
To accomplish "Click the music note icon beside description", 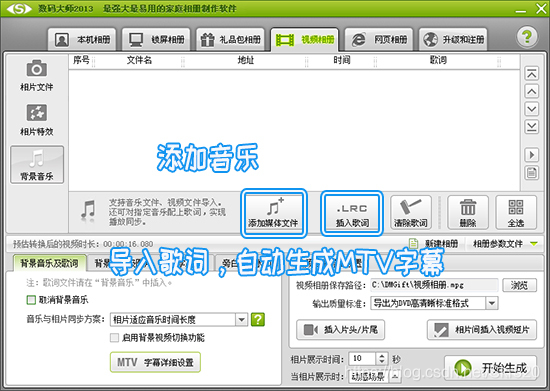I will click(88, 211).
